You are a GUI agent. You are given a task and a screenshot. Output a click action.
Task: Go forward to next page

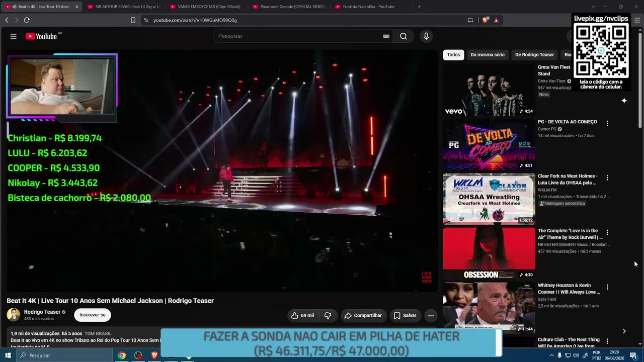17,20
